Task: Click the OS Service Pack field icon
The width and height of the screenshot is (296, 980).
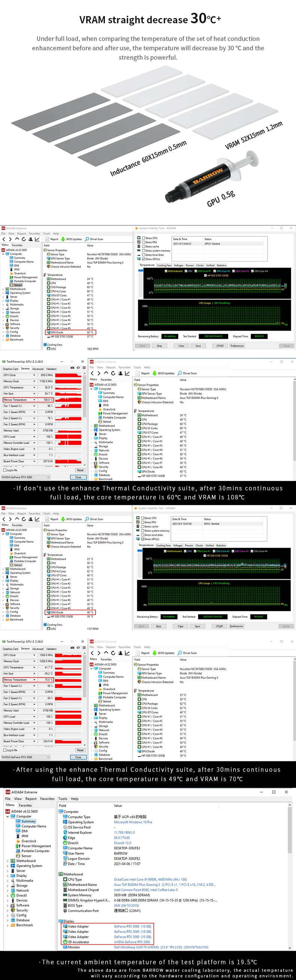Action: (x=65, y=827)
